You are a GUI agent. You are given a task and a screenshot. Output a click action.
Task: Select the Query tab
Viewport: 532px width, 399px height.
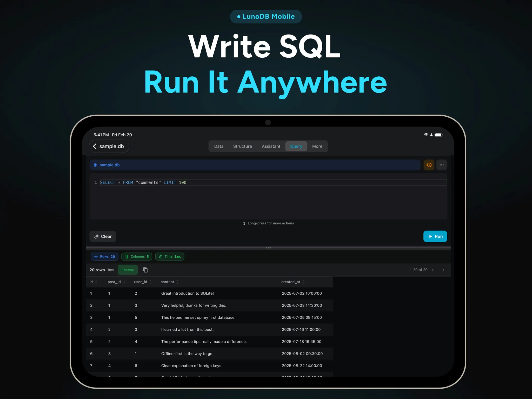pos(296,146)
